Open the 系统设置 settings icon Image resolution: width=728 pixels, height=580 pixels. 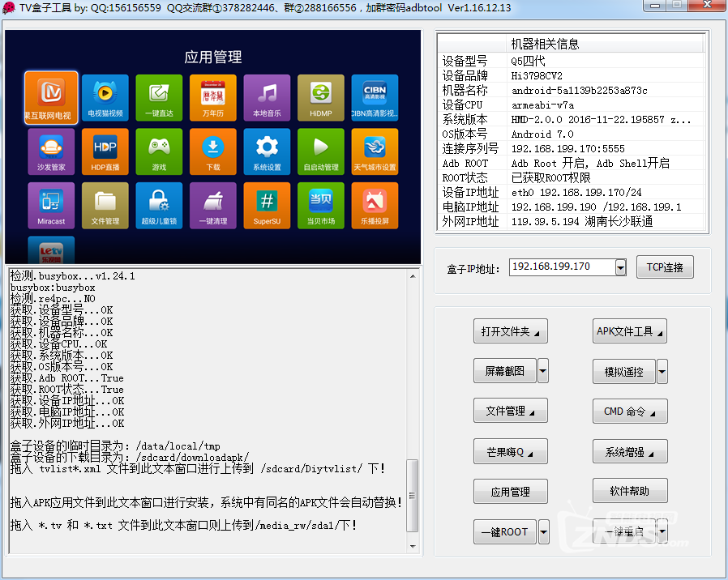coord(267,151)
